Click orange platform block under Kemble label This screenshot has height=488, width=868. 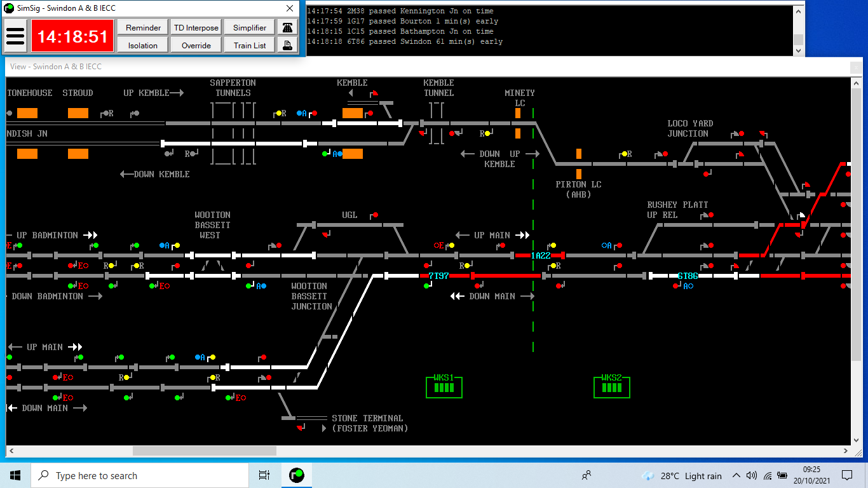pos(353,113)
